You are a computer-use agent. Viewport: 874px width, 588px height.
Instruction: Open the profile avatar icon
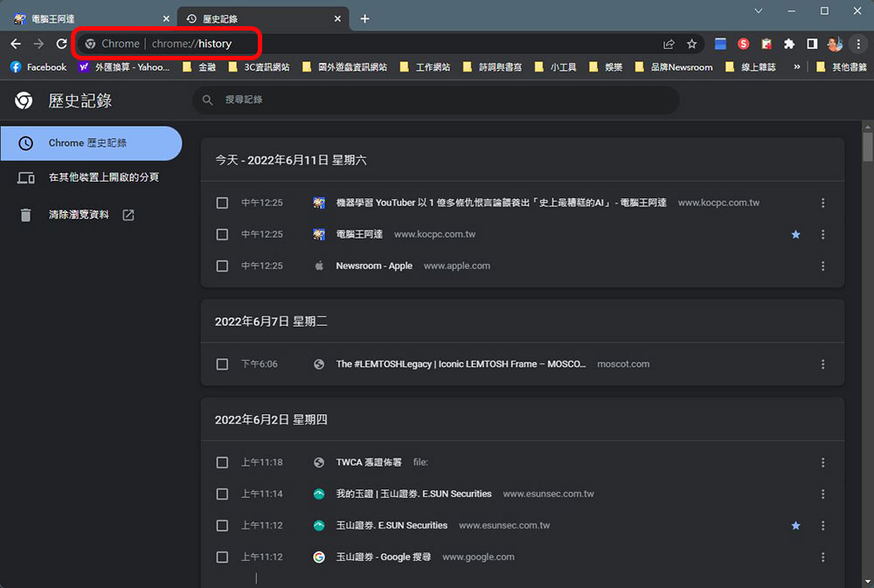point(835,44)
